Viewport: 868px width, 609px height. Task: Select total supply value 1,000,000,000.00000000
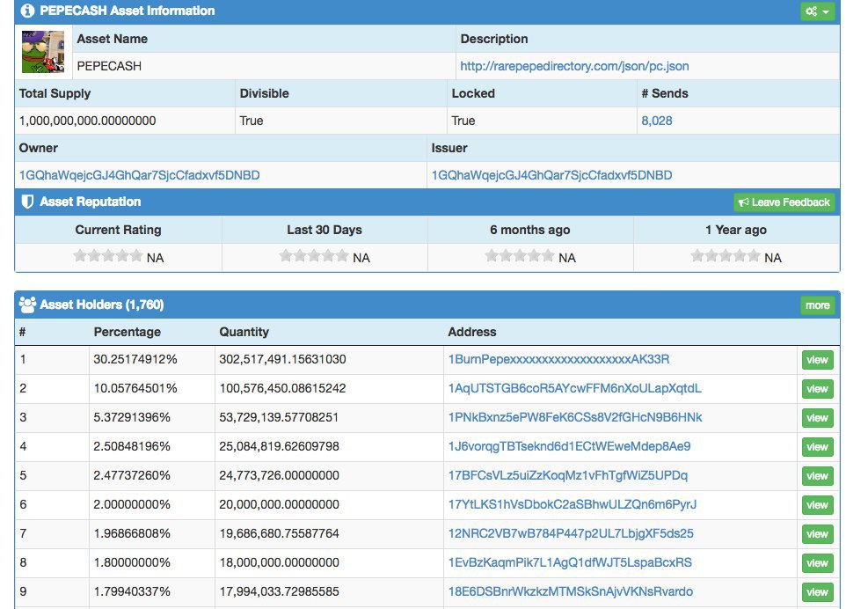click(x=87, y=121)
